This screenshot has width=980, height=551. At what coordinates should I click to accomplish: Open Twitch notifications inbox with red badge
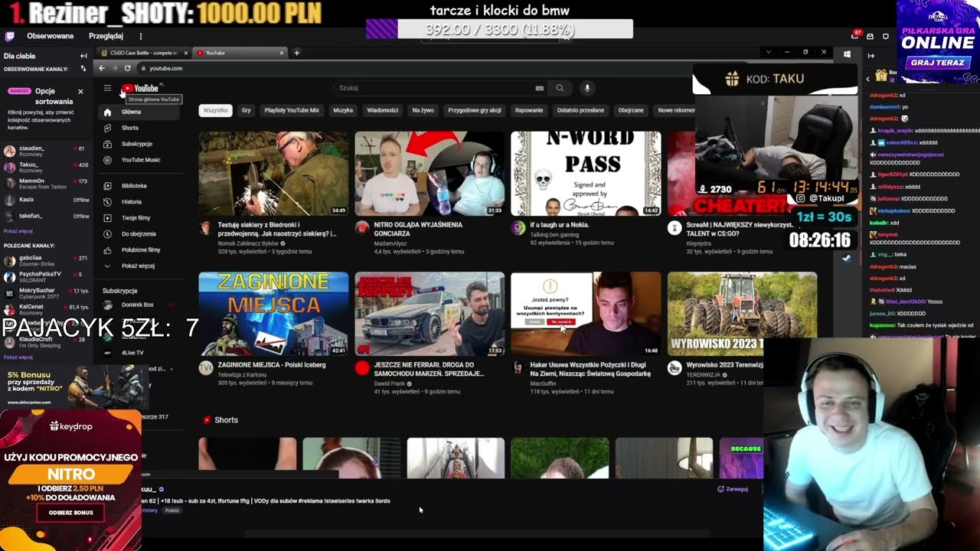point(855,36)
